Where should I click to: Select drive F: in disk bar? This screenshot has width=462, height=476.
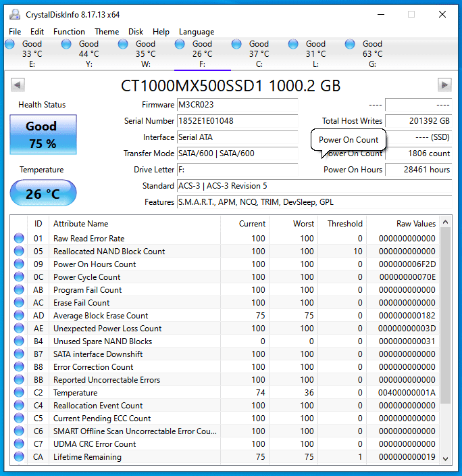coord(203,53)
